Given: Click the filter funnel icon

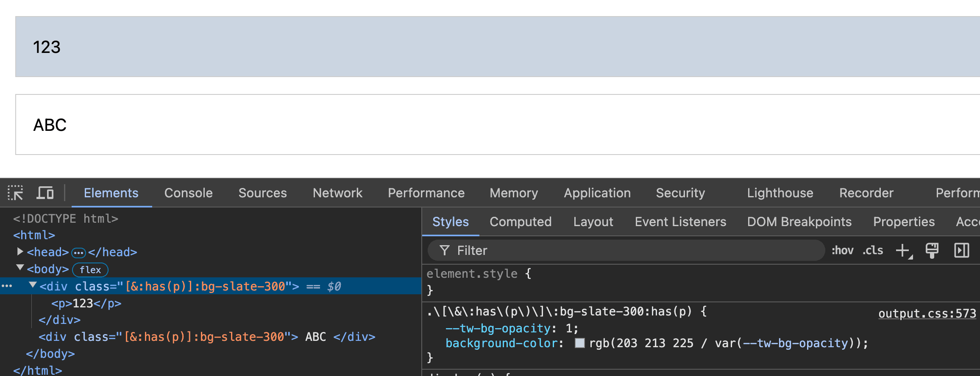Looking at the screenshot, I should pos(444,251).
